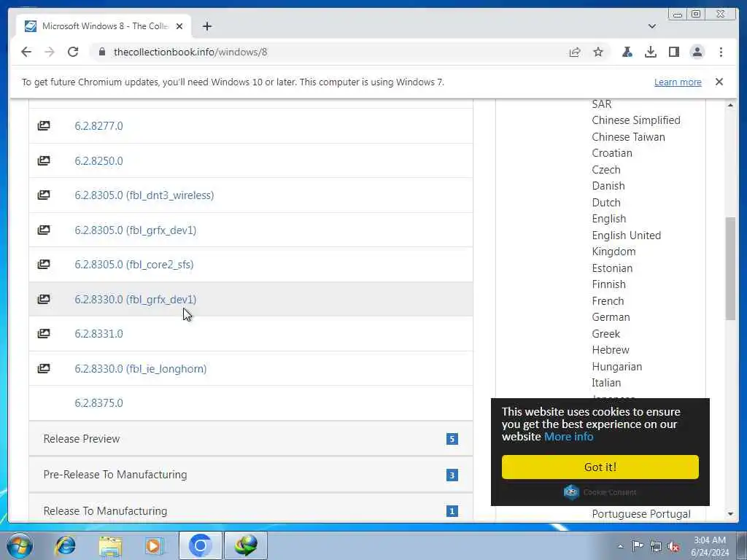Open the Action Center flag icon
This screenshot has height=560, width=747.
point(638,545)
